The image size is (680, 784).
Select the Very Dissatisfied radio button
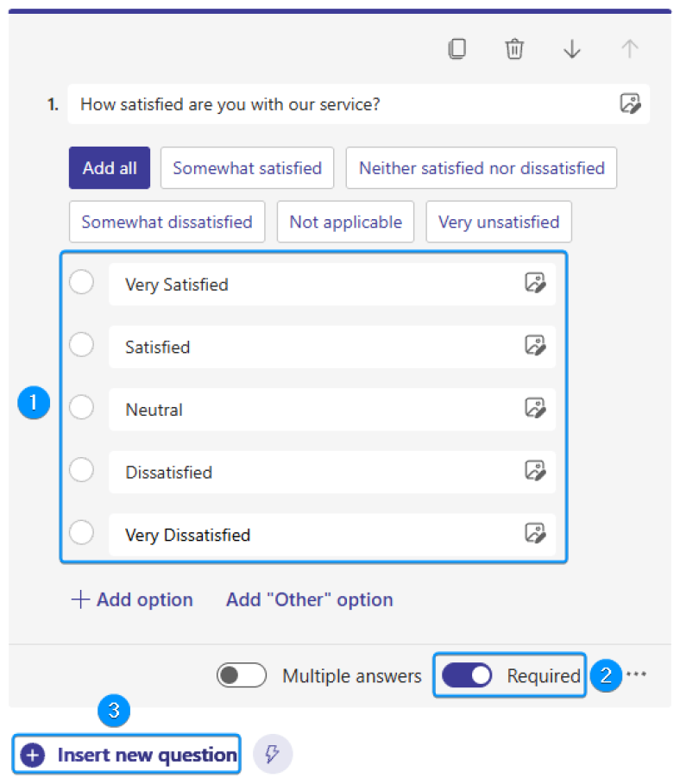click(81, 532)
